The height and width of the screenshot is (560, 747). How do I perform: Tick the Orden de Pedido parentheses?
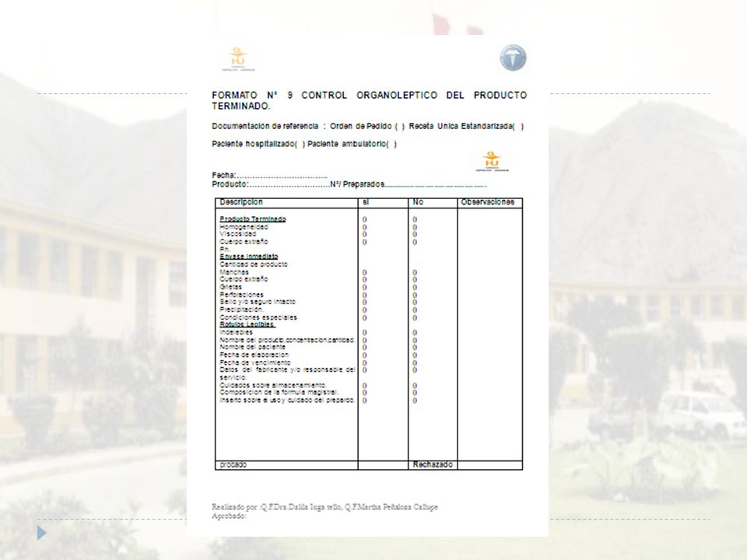(400, 126)
